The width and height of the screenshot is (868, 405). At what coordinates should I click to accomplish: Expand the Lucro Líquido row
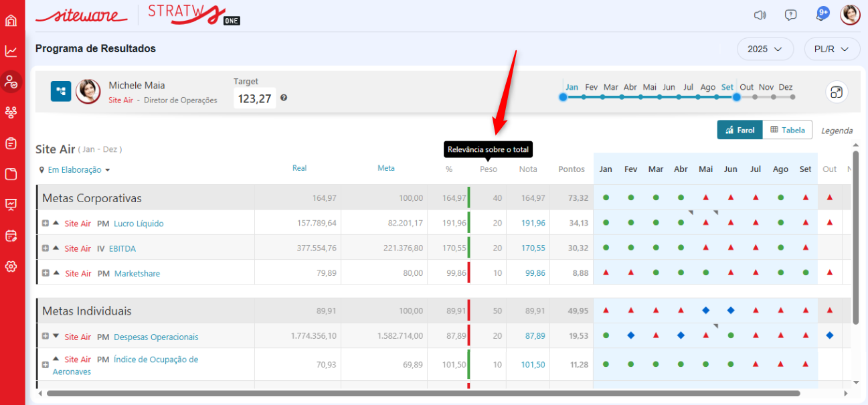click(46, 224)
